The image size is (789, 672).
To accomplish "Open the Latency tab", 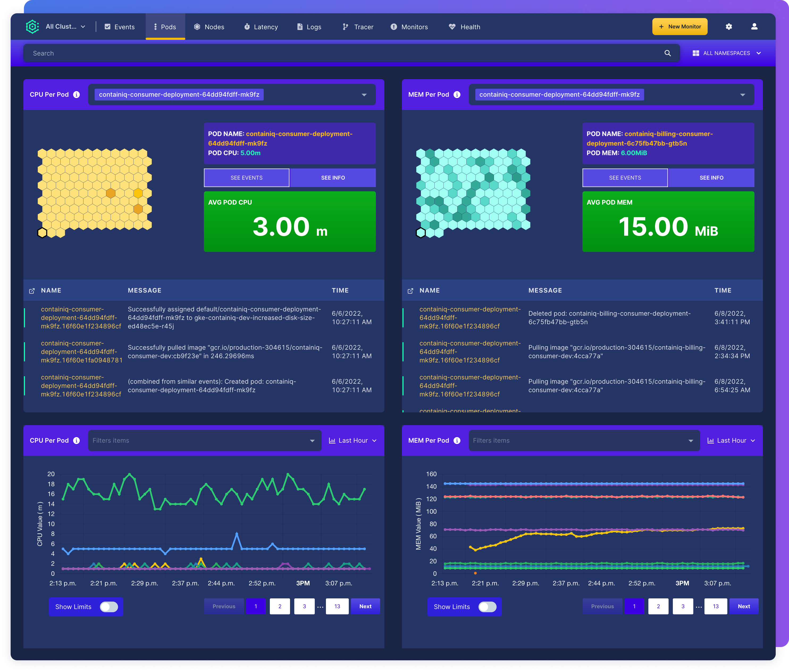I will click(261, 27).
